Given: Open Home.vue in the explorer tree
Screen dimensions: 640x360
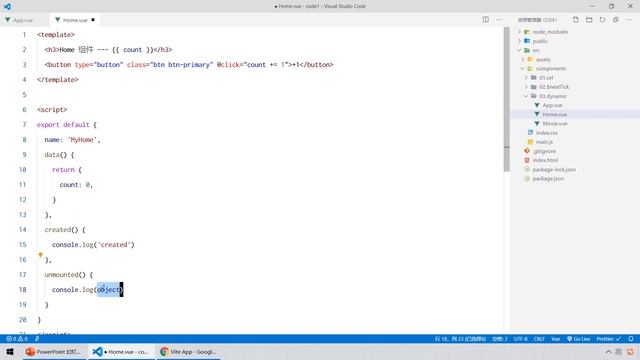Looking at the screenshot, I should (554, 114).
